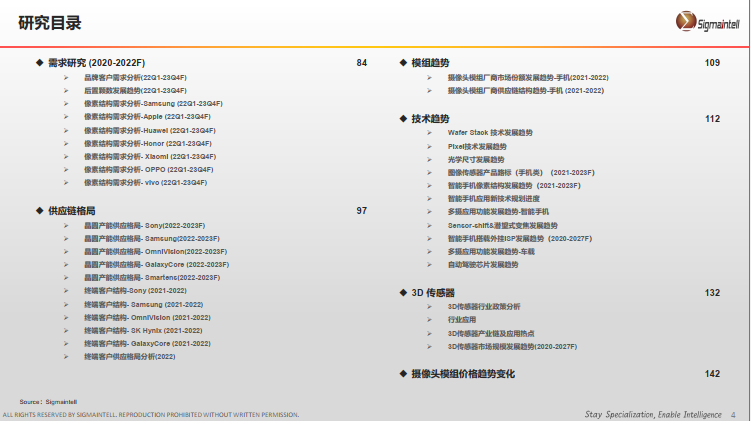Image resolution: width=751 pixels, height=421 pixels.
Task: Click the diamond bullet beside 3D 传感器
Action: point(402,293)
